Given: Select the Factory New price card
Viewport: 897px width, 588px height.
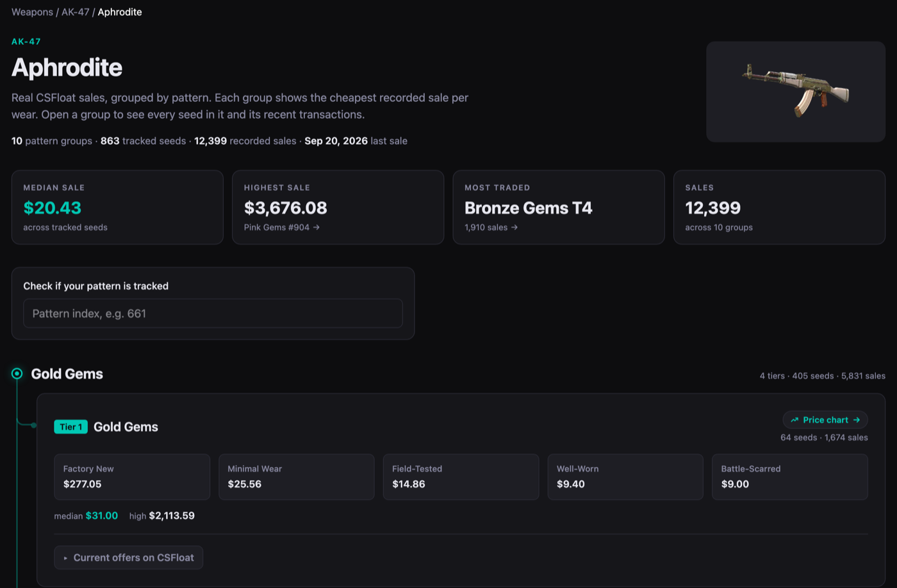Looking at the screenshot, I should point(132,477).
